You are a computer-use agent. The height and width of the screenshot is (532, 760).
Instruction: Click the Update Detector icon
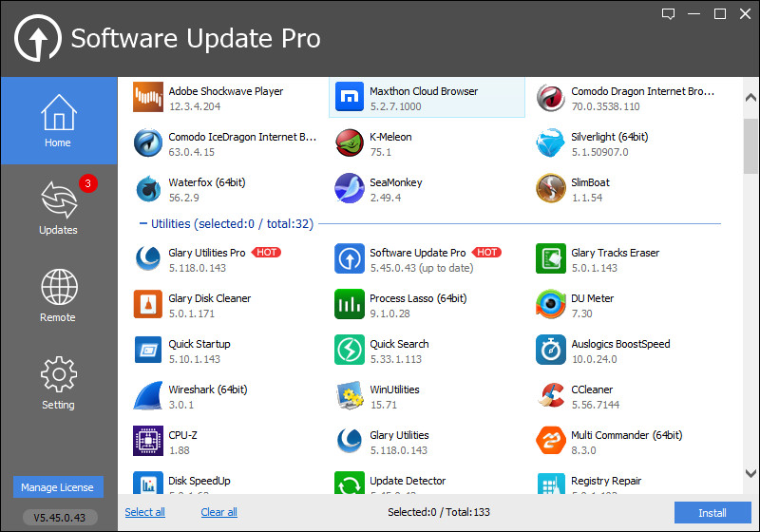tap(349, 483)
